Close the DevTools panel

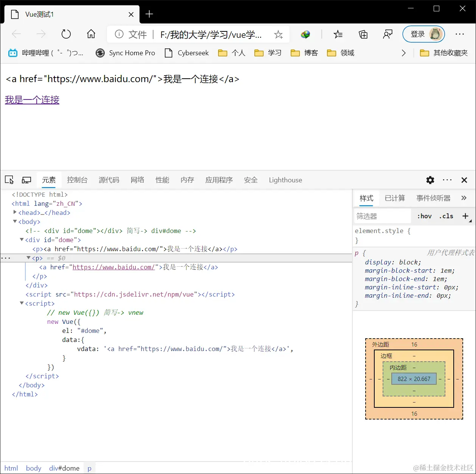pyautogui.click(x=464, y=180)
